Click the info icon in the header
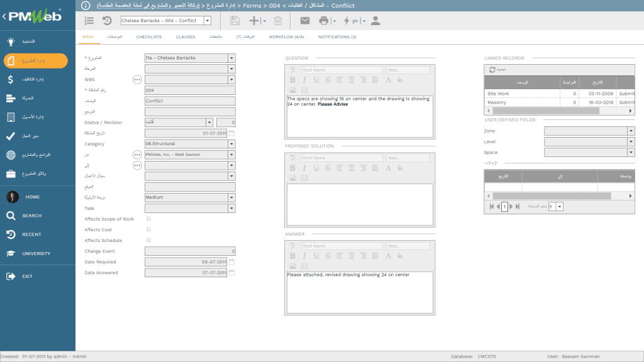 pyautogui.click(x=86, y=6)
